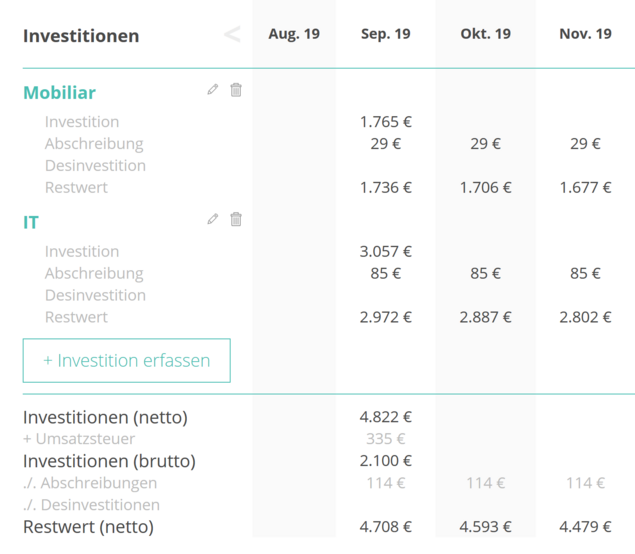
Task: Click Mobiliar Restwert 1.677 € in Nov. 19
Action: 585,188
